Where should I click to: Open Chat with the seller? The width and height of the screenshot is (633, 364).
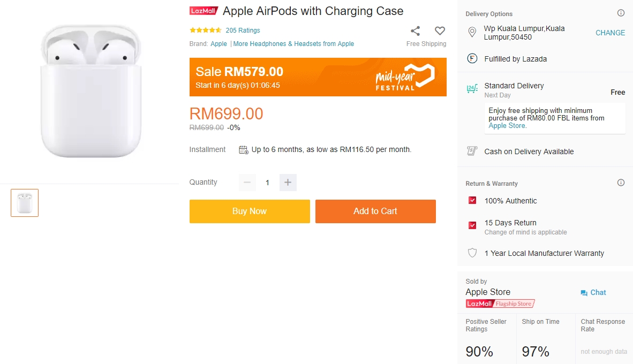click(593, 293)
